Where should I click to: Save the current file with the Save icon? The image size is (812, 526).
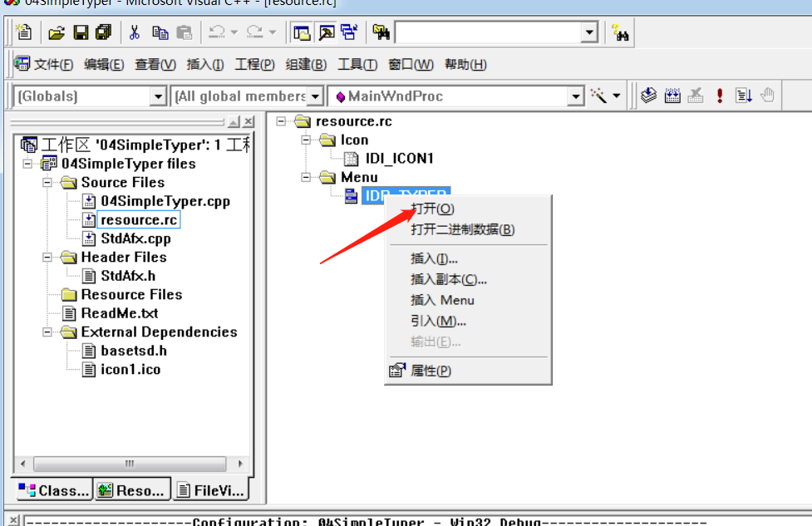point(81,32)
